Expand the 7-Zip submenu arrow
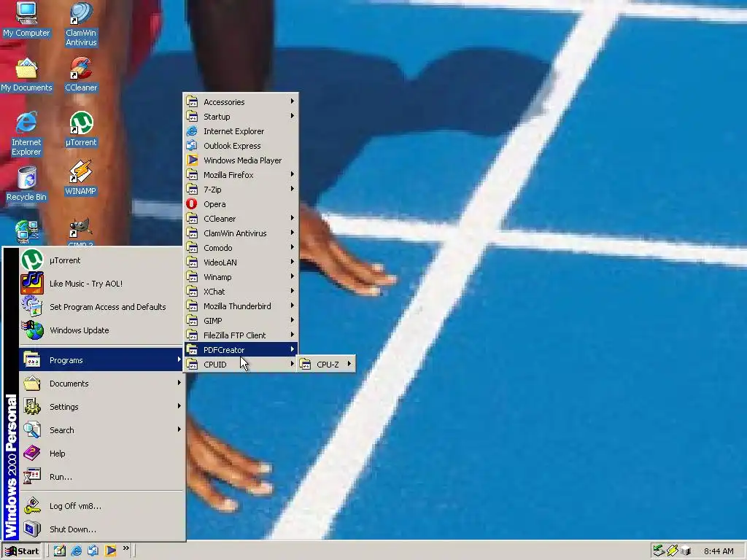The height and width of the screenshot is (560, 747). (292, 189)
